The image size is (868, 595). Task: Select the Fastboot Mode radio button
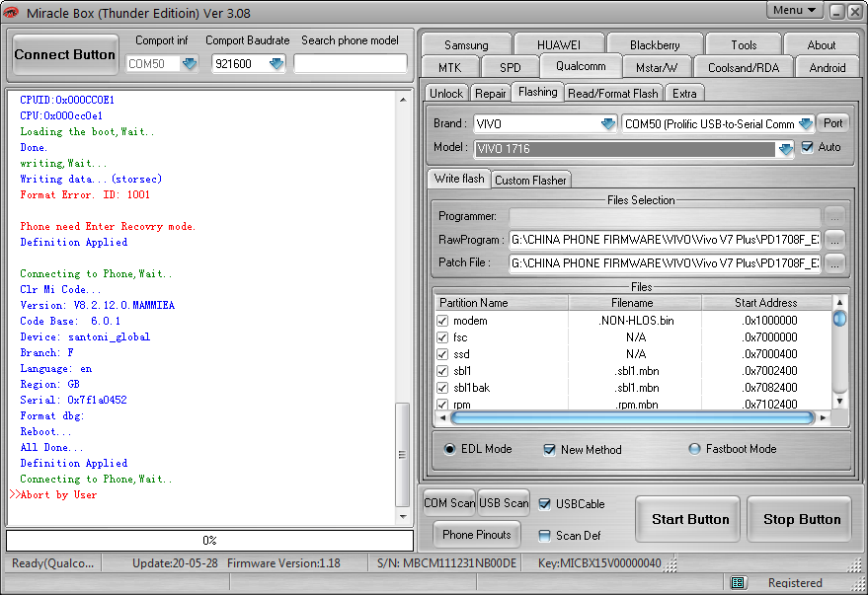click(x=694, y=449)
